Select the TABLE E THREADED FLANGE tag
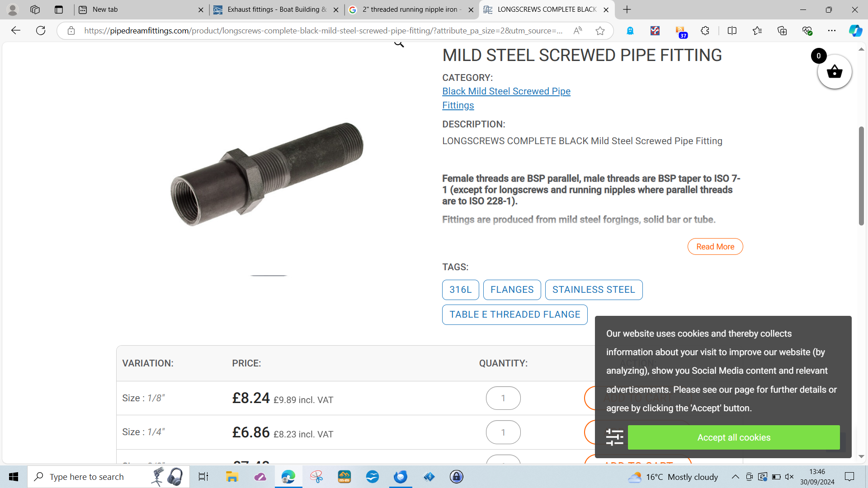 [515, 314]
